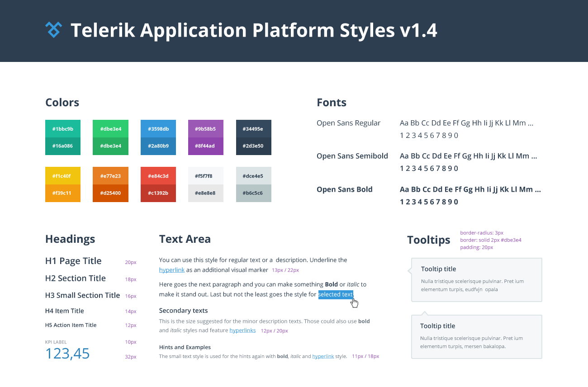
Task: Choose the #d25400 dark orange swatch
Action: (110, 193)
